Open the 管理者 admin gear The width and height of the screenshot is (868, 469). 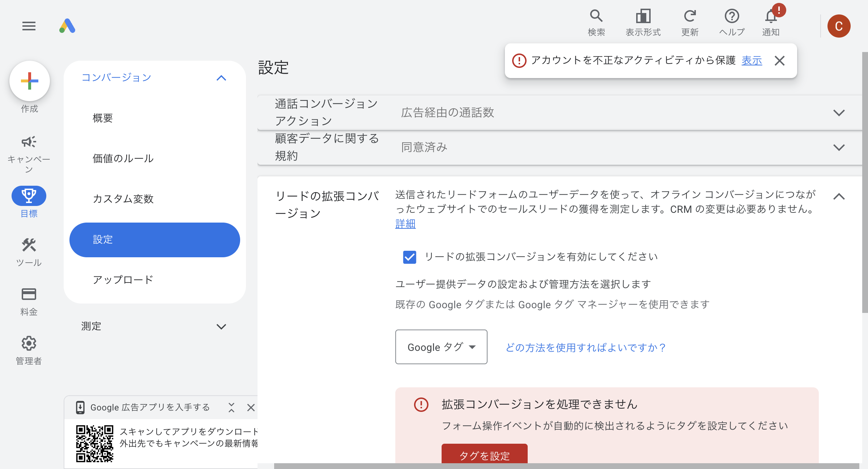pos(29,350)
